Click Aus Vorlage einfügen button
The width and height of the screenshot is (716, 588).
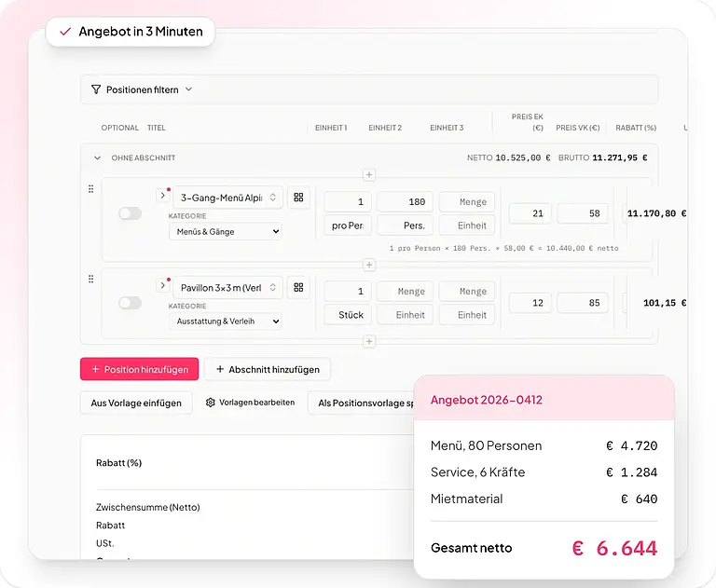point(136,403)
